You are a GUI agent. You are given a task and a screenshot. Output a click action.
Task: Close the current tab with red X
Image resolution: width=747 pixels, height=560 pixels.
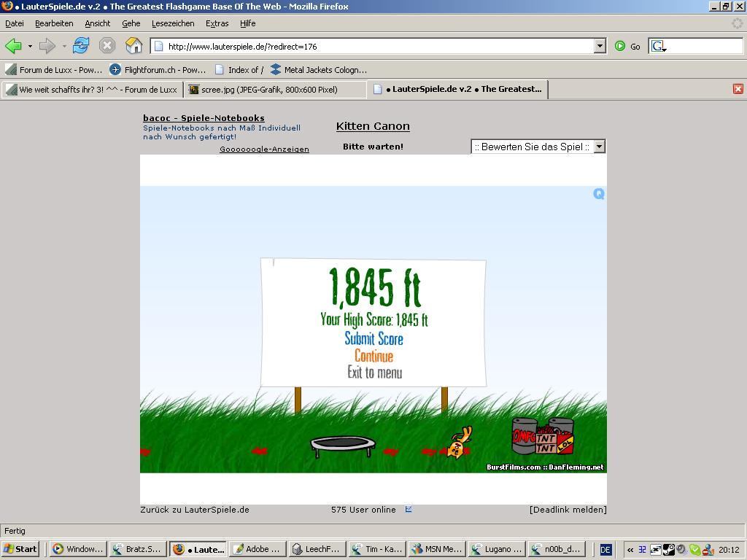point(738,89)
